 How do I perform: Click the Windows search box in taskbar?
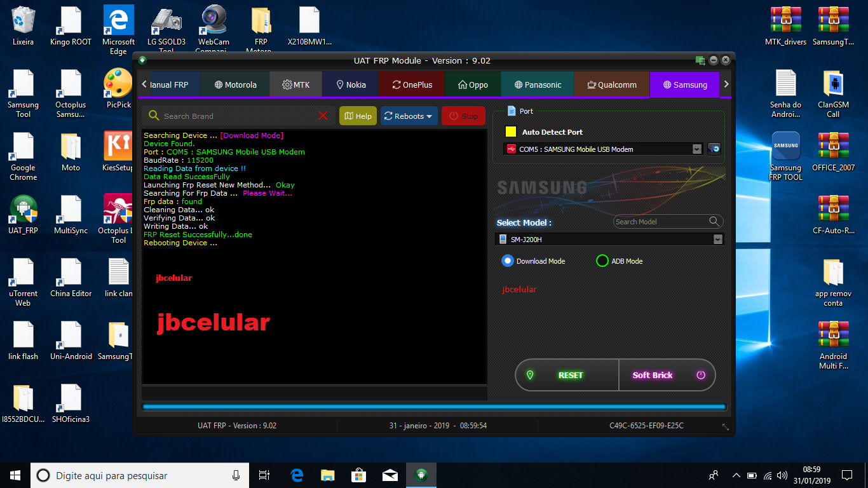[139, 475]
